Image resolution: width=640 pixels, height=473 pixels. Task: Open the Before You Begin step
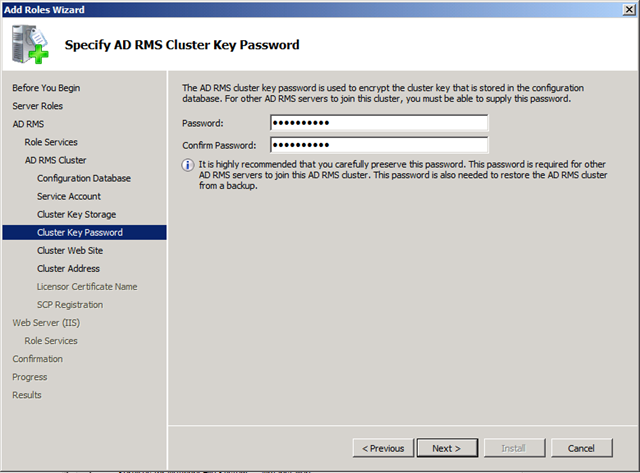(x=46, y=88)
